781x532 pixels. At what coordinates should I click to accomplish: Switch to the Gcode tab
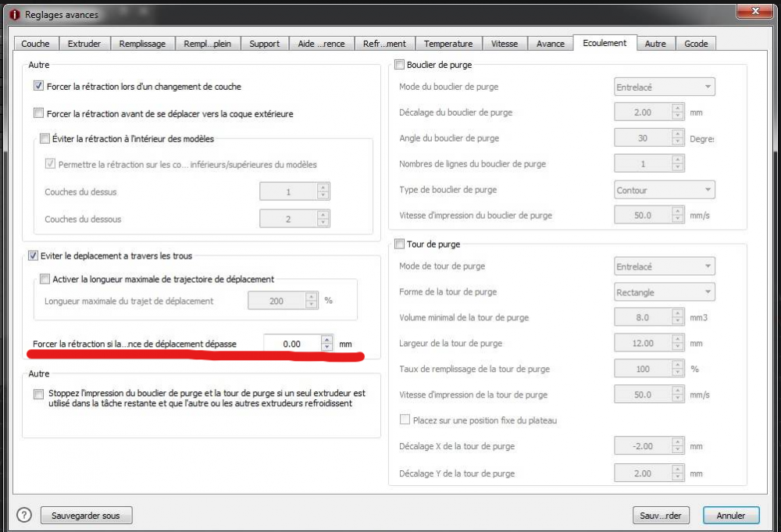pyautogui.click(x=696, y=43)
